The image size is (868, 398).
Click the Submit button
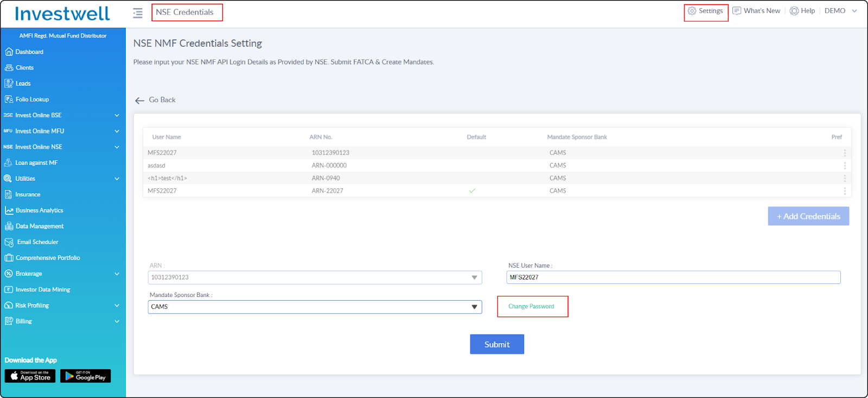tap(497, 344)
